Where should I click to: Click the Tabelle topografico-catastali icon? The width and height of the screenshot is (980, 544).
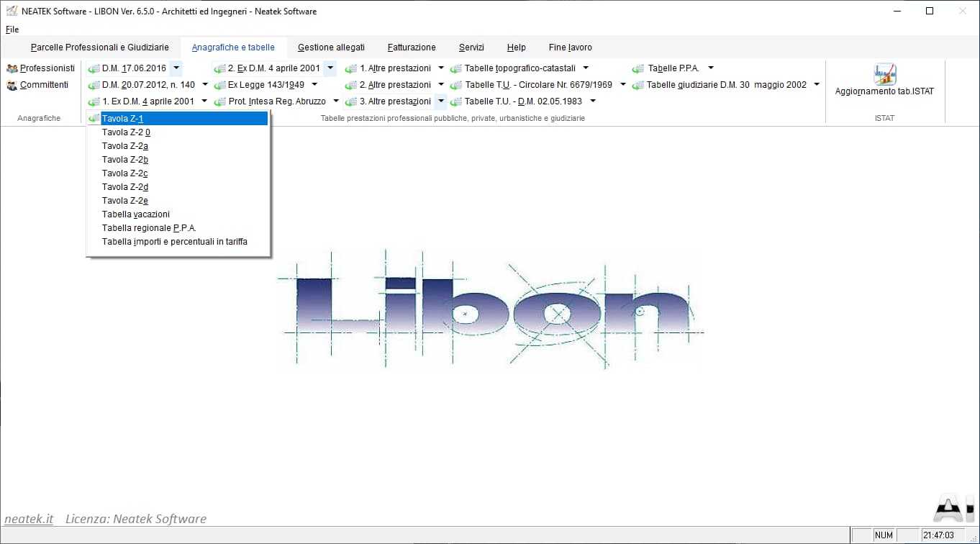click(x=456, y=68)
